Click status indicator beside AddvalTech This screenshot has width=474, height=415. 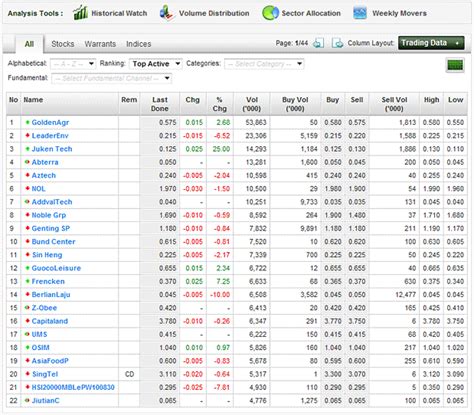click(x=27, y=202)
